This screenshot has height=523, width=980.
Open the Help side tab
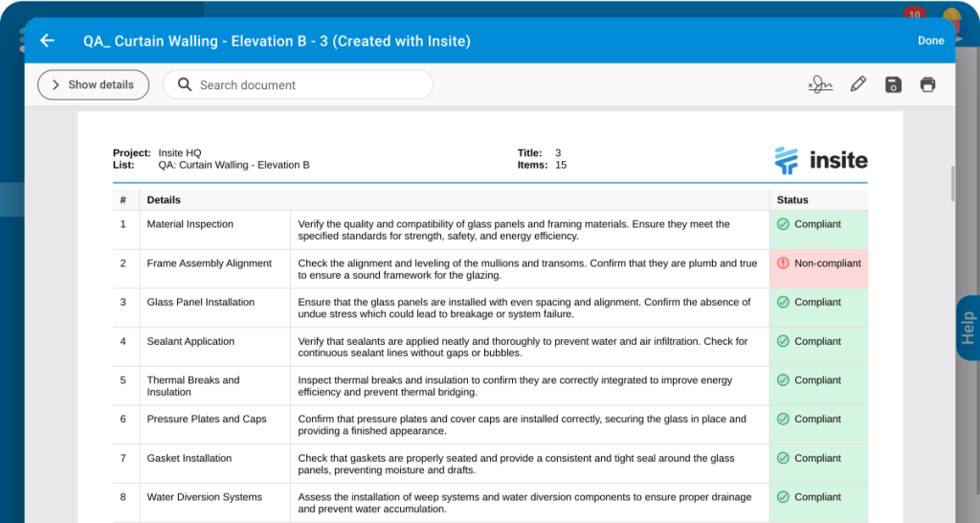point(968,328)
